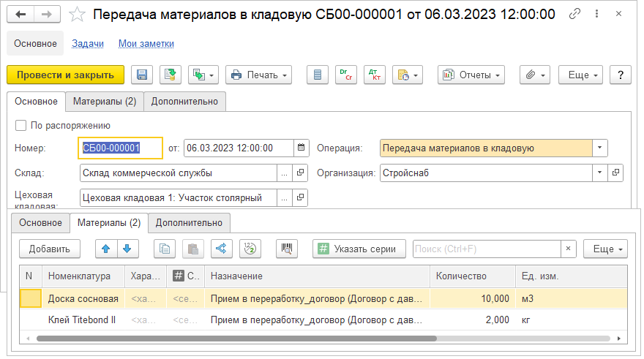Expand the Операция dropdown list

click(x=599, y=148)
